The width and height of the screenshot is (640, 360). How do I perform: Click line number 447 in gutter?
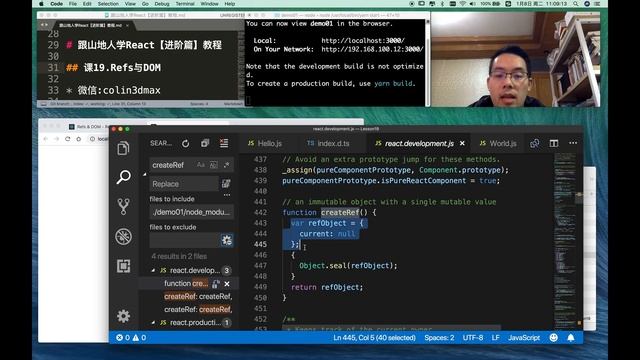click(x=260, y=266)
